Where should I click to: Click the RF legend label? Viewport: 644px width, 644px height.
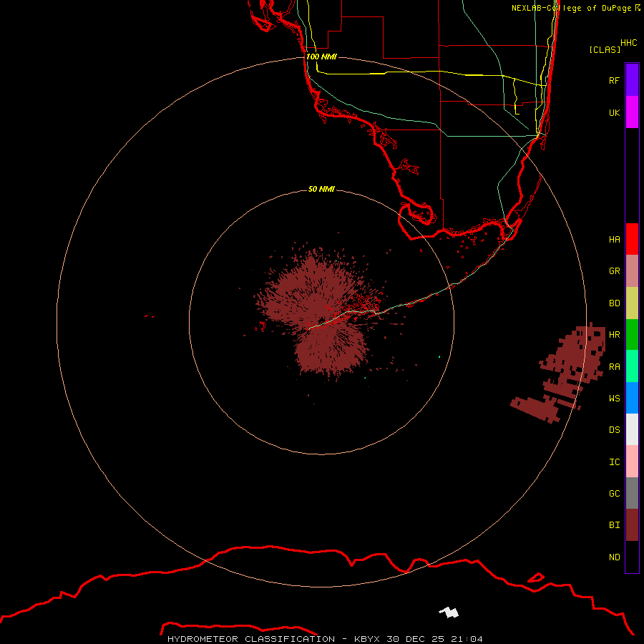pyautogui.click(x=614, y=80)
